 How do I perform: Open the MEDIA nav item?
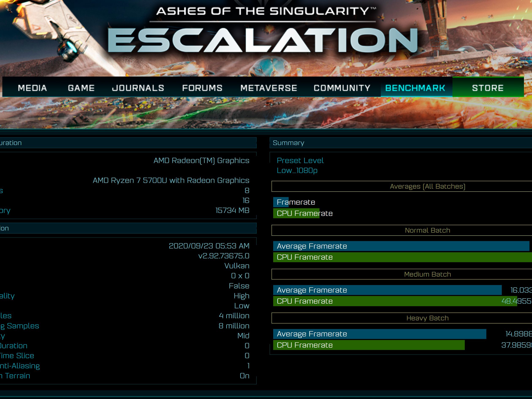pos(32,88)
